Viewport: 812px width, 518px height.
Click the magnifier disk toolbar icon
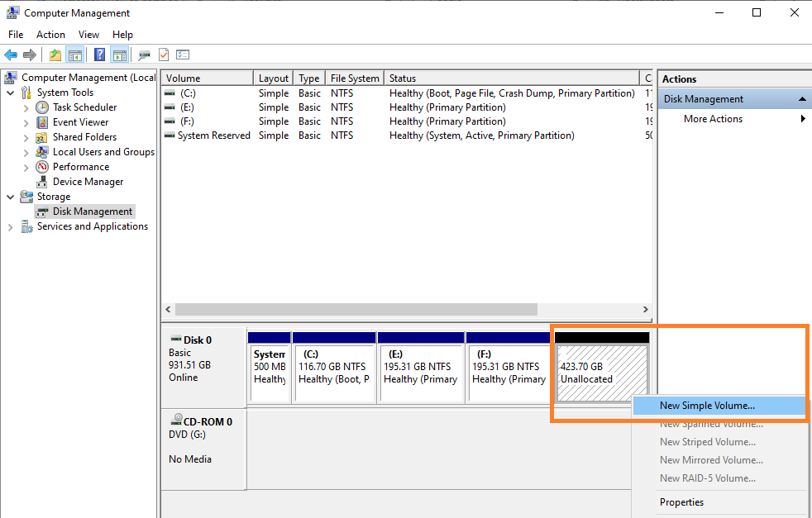(145, 55)
